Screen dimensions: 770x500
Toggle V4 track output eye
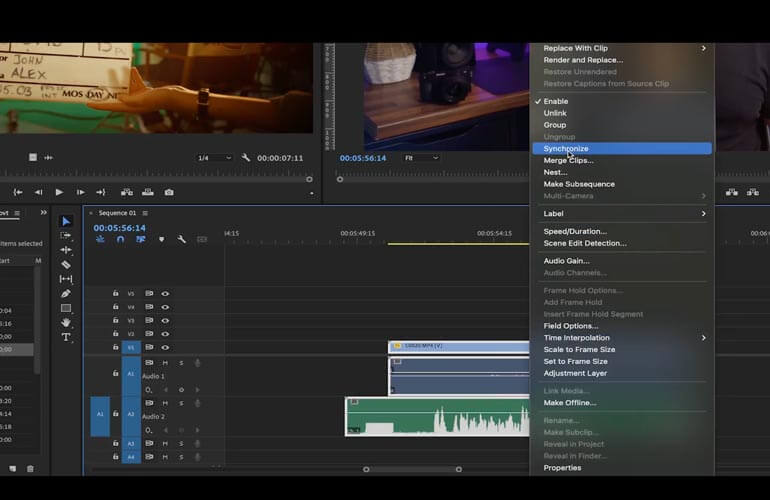[x=165, y=307]
